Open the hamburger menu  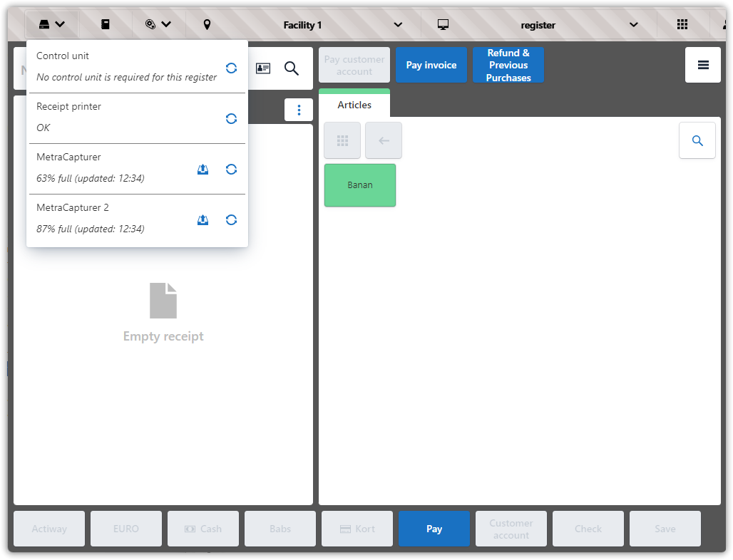tap(703, 65)
